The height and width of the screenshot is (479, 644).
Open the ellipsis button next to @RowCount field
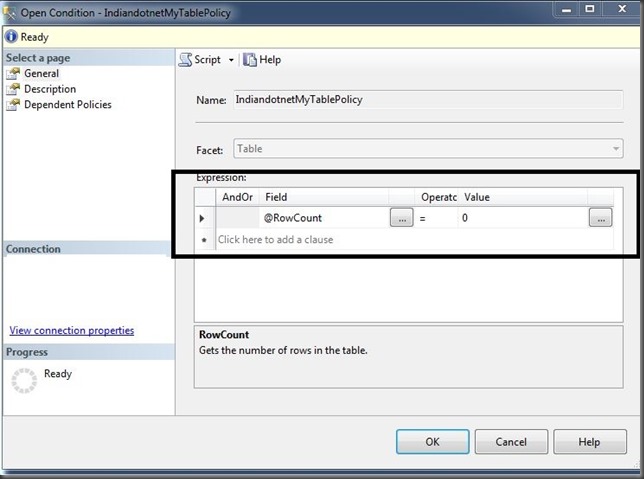402,218
